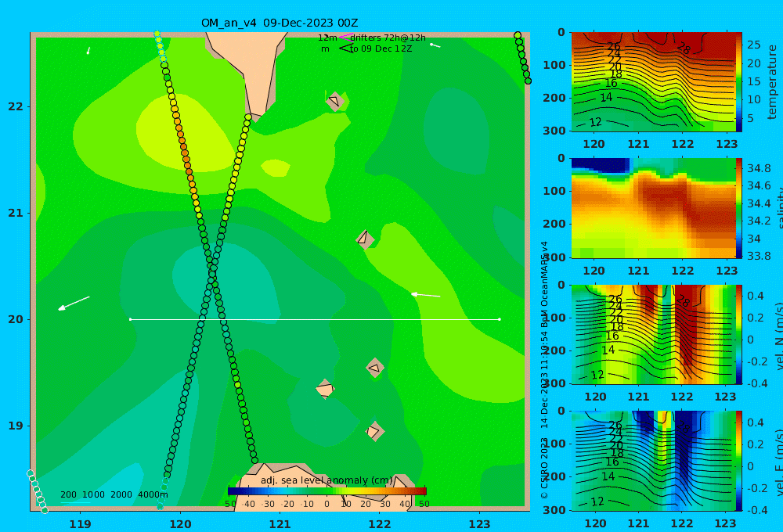Select the drifter circles in the bottom-left map corner
Viewport: 783px width, 532px height.
click(x=38, y=491)
